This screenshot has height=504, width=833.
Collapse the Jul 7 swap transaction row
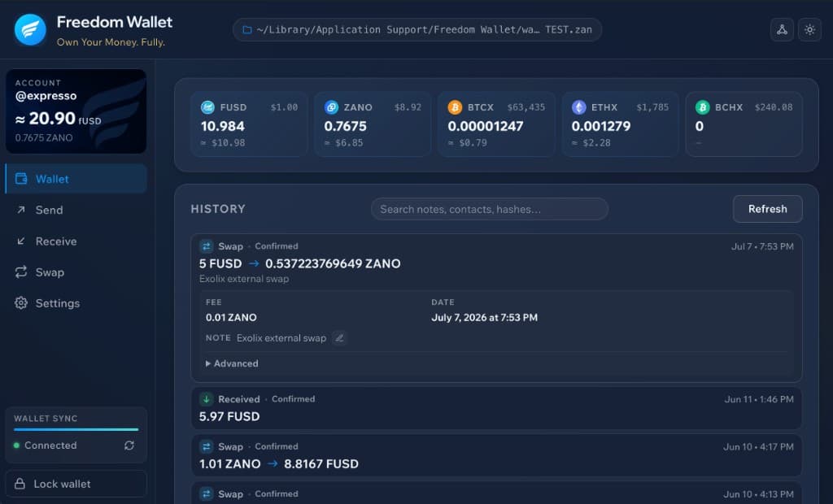point(496,262)
